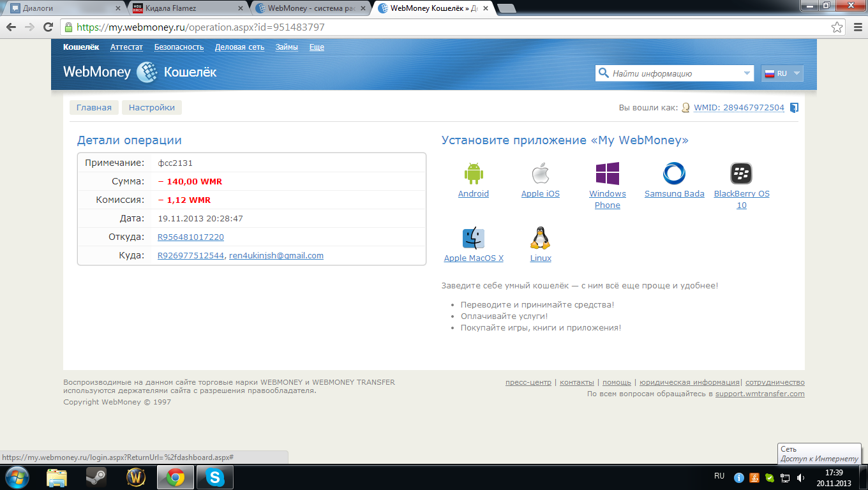Click the Samsung Bada icon
The image size is (868, 490).
click(x=674, y=174)
